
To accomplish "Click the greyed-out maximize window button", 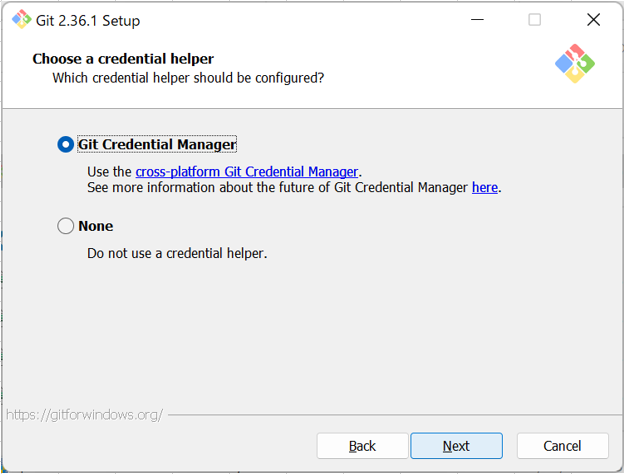I will [534, 20].
